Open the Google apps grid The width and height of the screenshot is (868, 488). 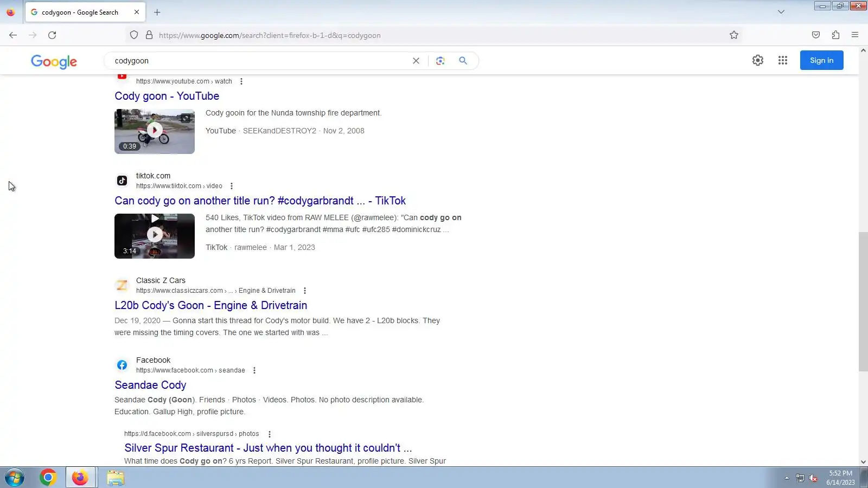click(783, 60)
